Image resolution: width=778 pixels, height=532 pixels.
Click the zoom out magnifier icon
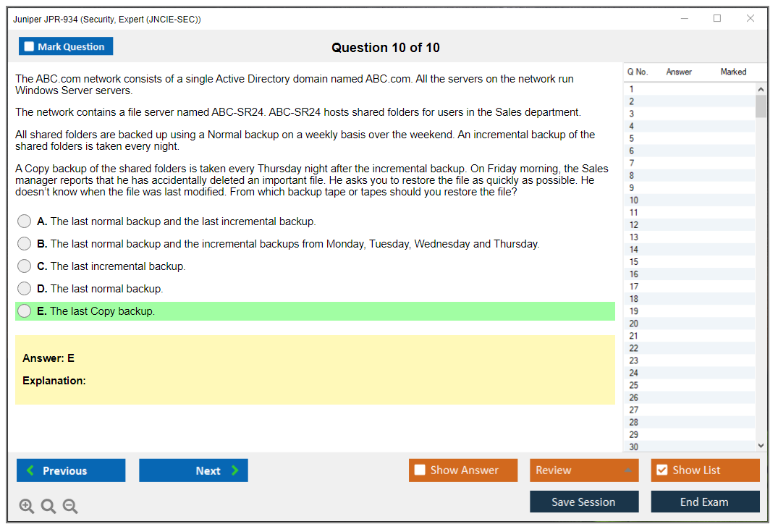tap(70, 506)
